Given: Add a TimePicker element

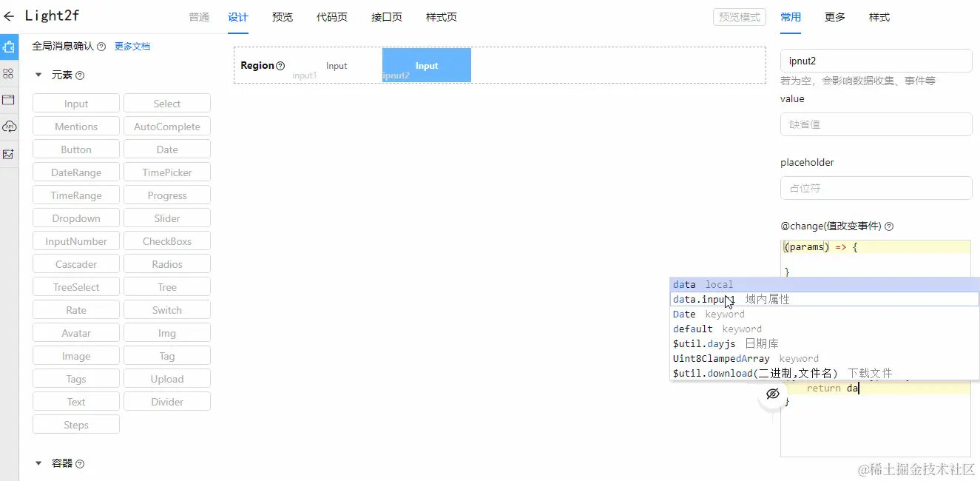Looking at the screenshot, I should [x=167, y=172].
